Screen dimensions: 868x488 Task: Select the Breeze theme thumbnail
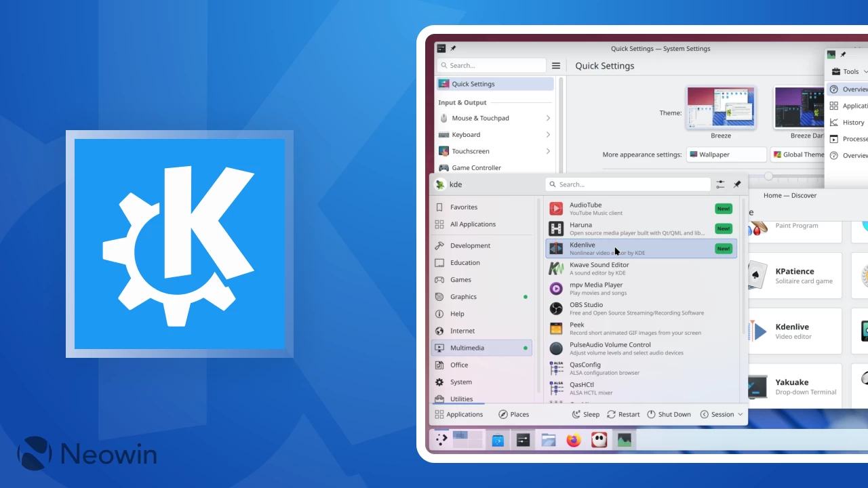tap(721, 107)
